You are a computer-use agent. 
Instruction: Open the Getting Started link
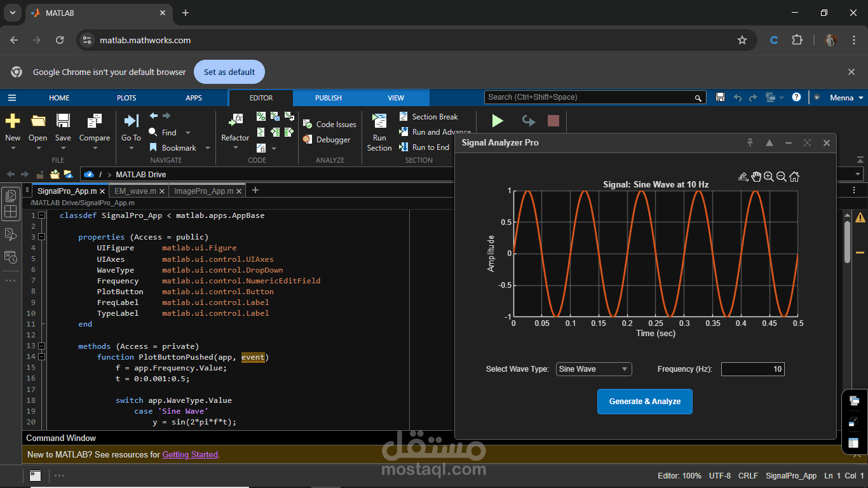[190, 455]
